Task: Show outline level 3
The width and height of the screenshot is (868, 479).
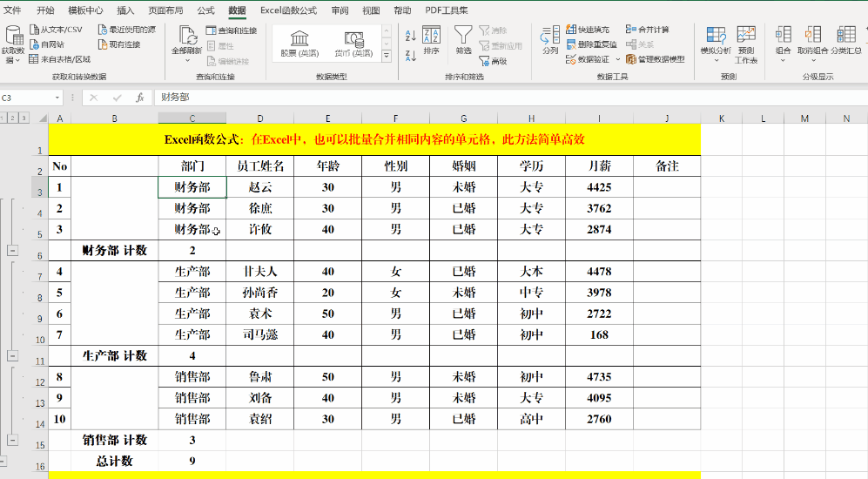Action: tap(24, 118)
